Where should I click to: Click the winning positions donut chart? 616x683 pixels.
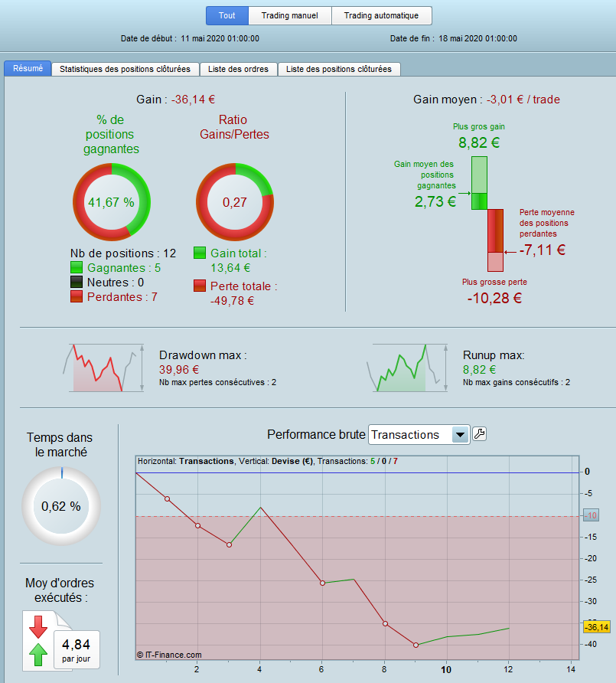(112, 202)
